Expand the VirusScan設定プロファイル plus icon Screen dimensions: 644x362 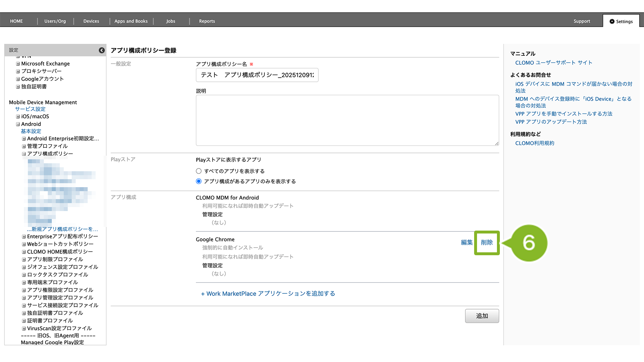(24, 328)
